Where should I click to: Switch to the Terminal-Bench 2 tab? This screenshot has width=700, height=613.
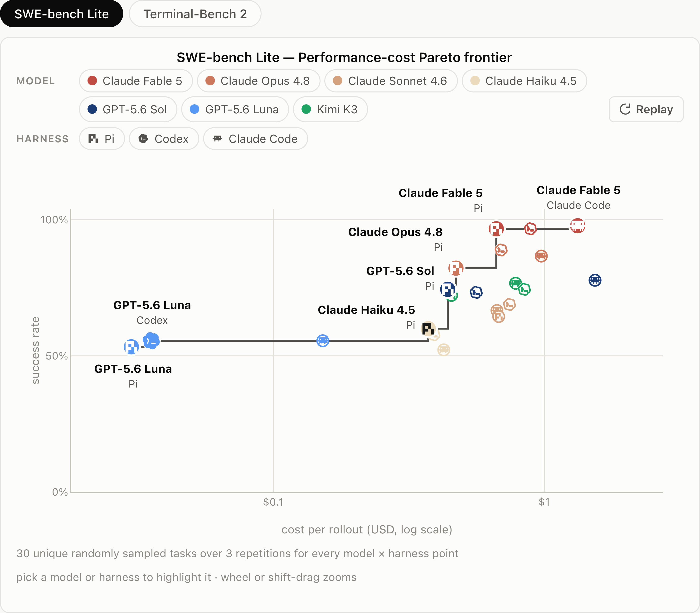pos(195,14)
